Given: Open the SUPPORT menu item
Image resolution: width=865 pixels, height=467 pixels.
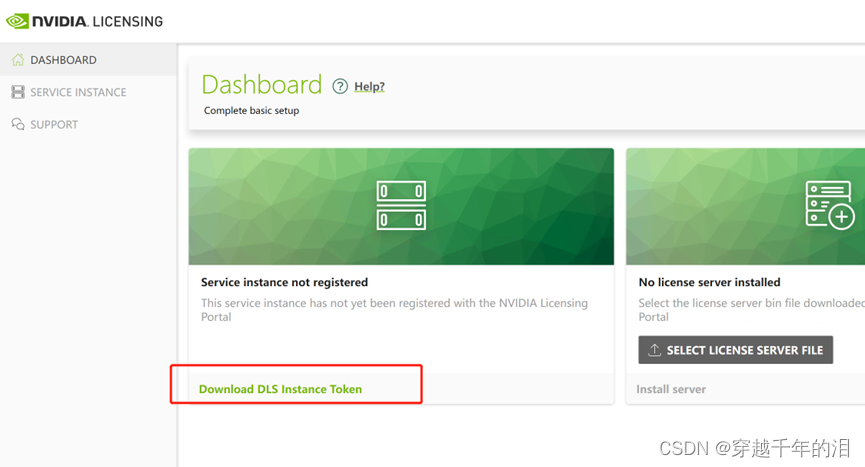Looking at the screenshot, I should 88,124.
